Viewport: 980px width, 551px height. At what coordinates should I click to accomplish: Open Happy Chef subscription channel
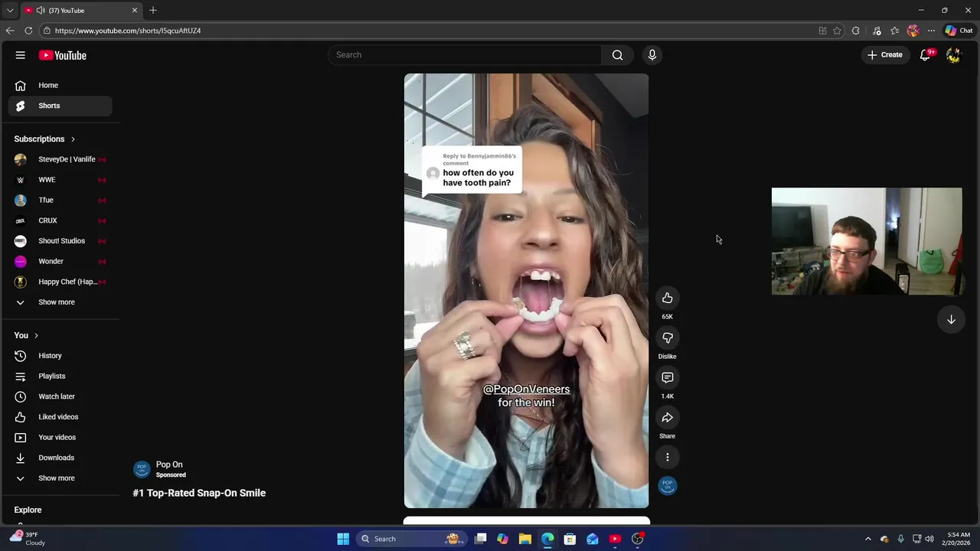(60, 282)
